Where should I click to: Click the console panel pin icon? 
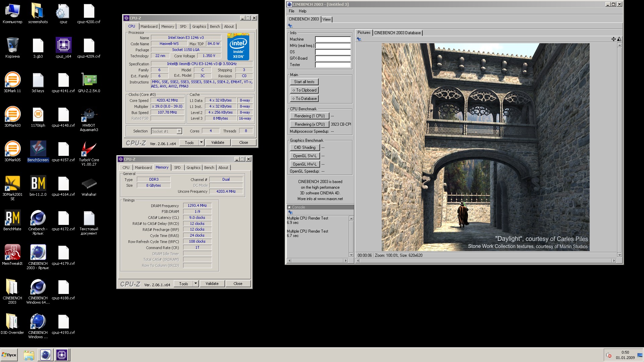coord(290,213)
